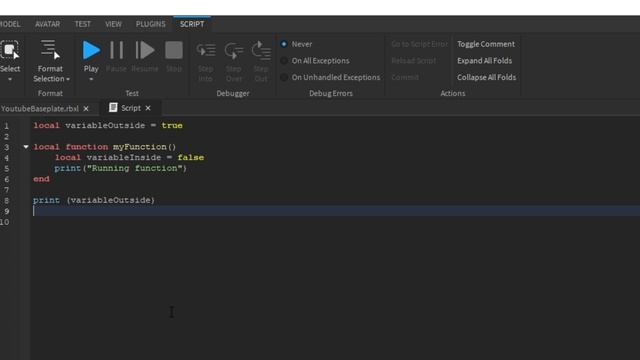
Task: Switch to the TEST ribbon tab
Action: tap(82, 24)
